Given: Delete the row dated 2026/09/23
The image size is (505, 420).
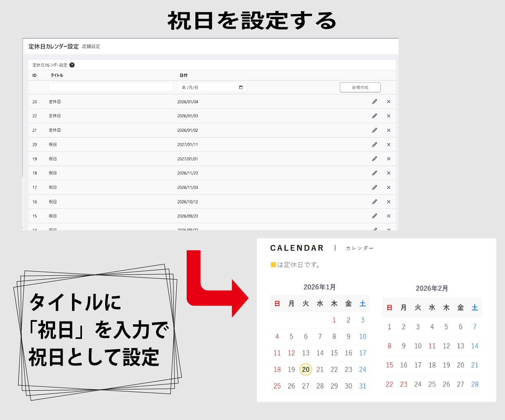Looking at the screenshot, I should pos(389,216).
